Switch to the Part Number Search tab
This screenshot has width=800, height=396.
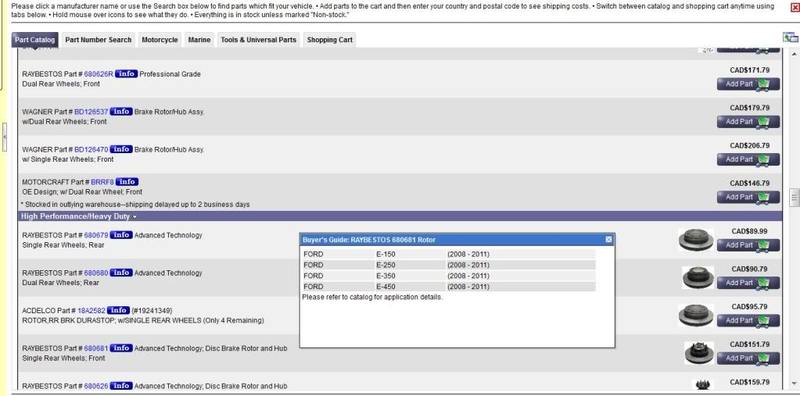click(98, 40)
